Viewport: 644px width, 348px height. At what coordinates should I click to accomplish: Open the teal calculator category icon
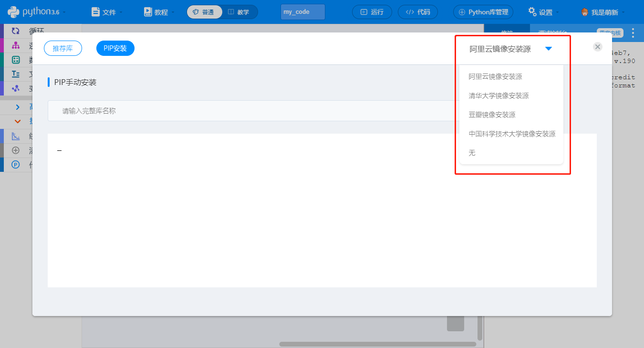[x=16, y=60]
